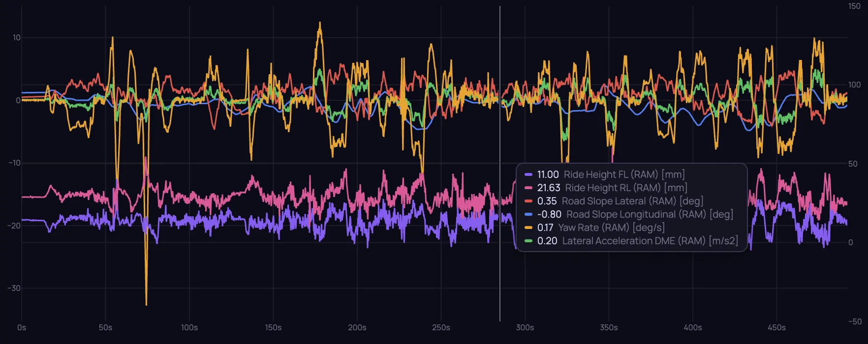
Task: Click the green Lateral Acceleration DME swatch
Action: pos(528,241)
